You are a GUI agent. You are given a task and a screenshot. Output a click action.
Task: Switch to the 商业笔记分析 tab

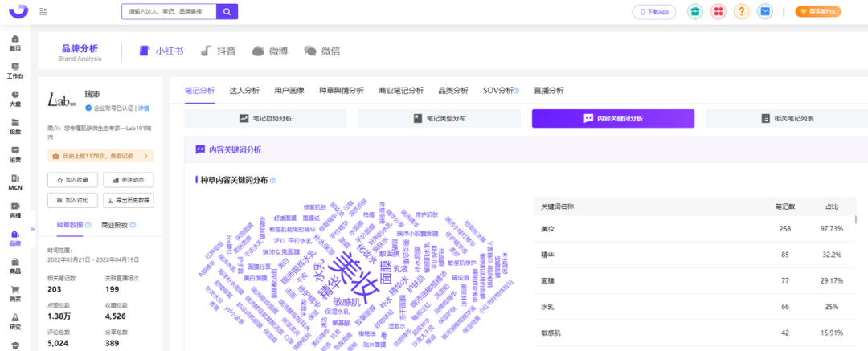click(401, 90)
